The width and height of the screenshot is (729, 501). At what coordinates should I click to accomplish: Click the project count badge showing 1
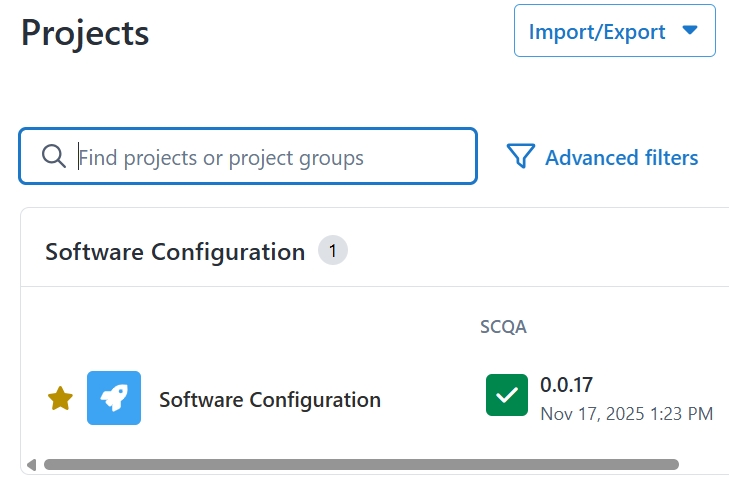[333, 251]
